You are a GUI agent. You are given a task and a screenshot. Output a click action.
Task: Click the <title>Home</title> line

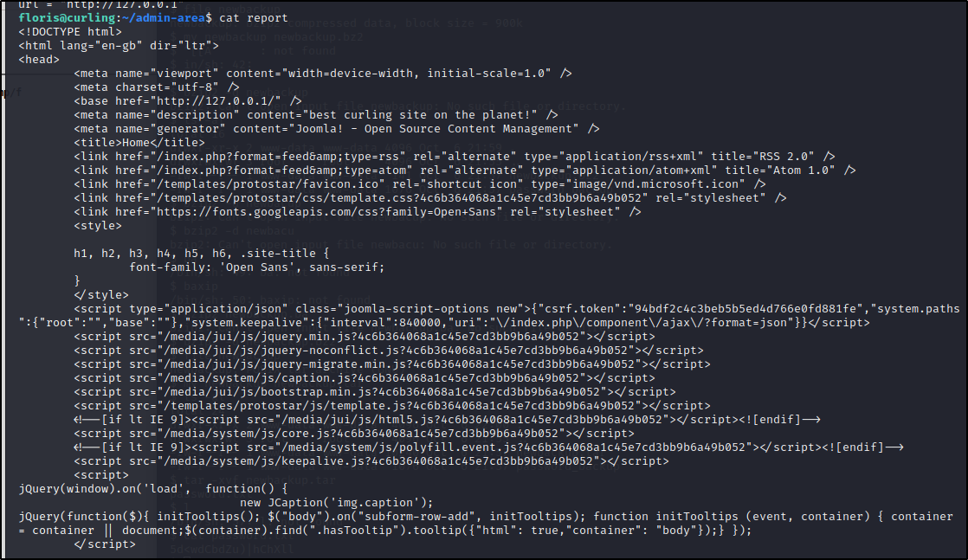click(139, 143)
